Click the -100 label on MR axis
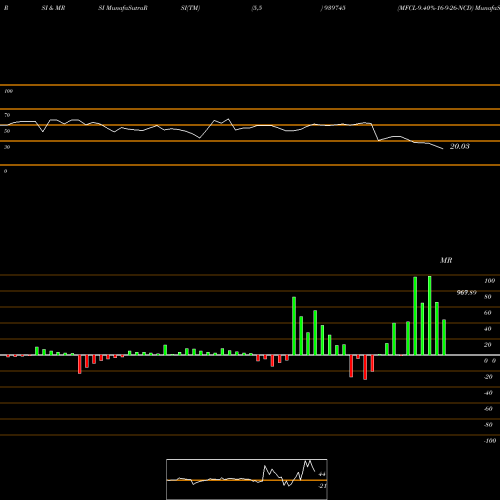500x500 pixels. click(490, 441)
